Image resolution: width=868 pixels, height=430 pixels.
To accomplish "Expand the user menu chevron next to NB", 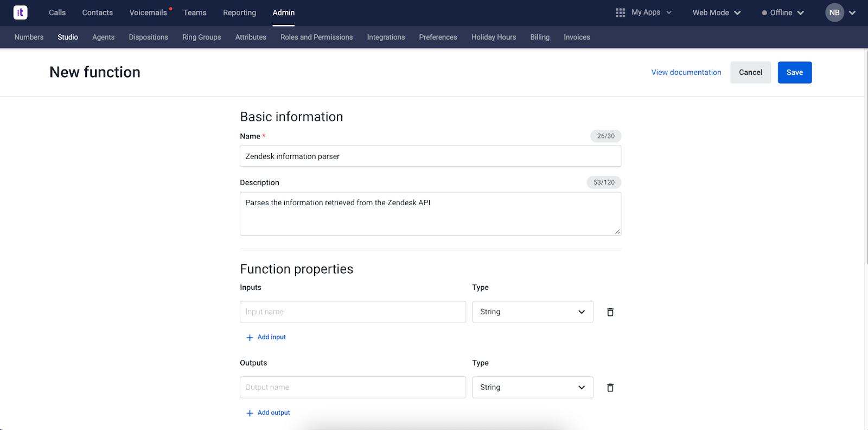I will point(852,13).
